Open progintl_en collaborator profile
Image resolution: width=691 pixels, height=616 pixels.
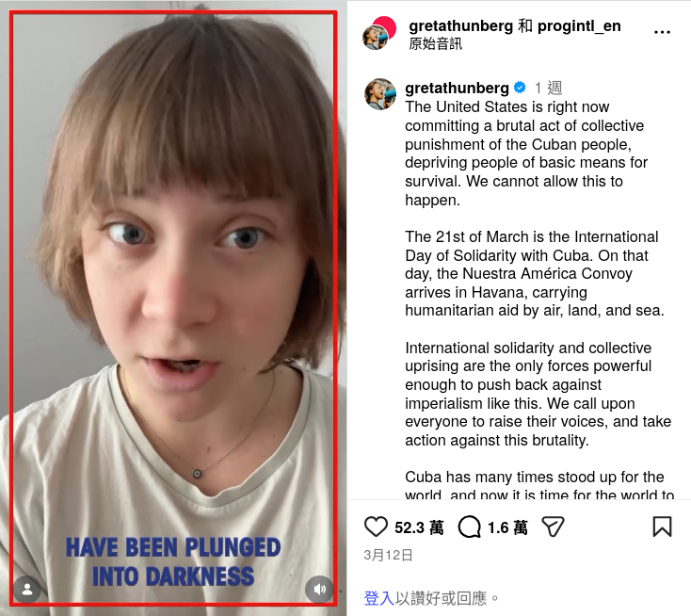coord(579,26)
